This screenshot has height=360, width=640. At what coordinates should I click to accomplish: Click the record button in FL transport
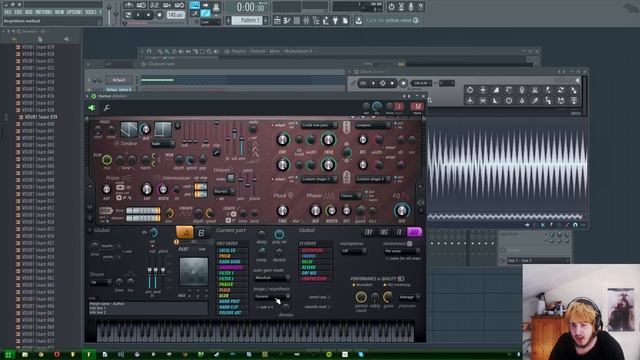pos(159,15)
